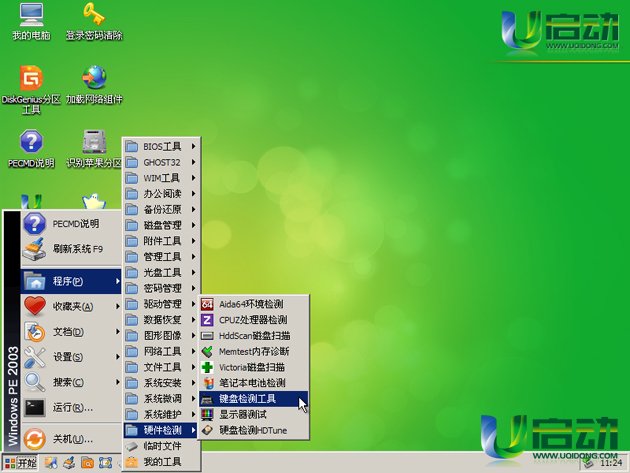Screen dimensions: 630x473
Task: Expand the BIOS工具 folder
Action: pos(161,146)
